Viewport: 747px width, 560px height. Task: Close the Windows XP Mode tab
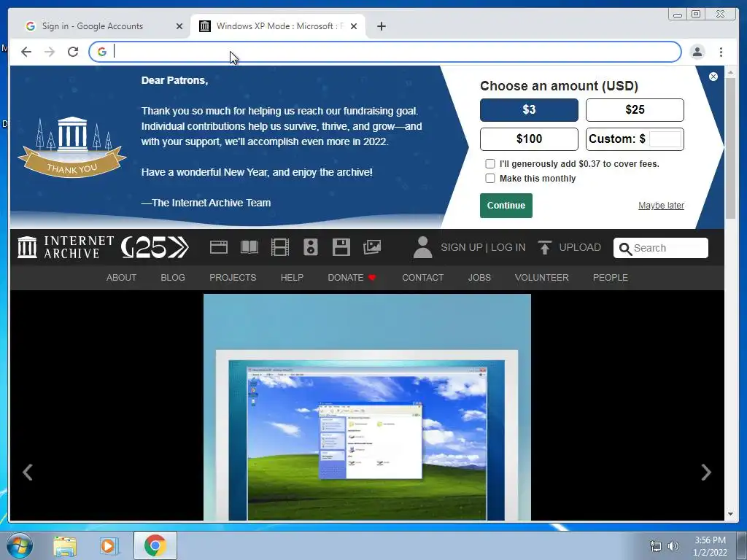point(354,26)
